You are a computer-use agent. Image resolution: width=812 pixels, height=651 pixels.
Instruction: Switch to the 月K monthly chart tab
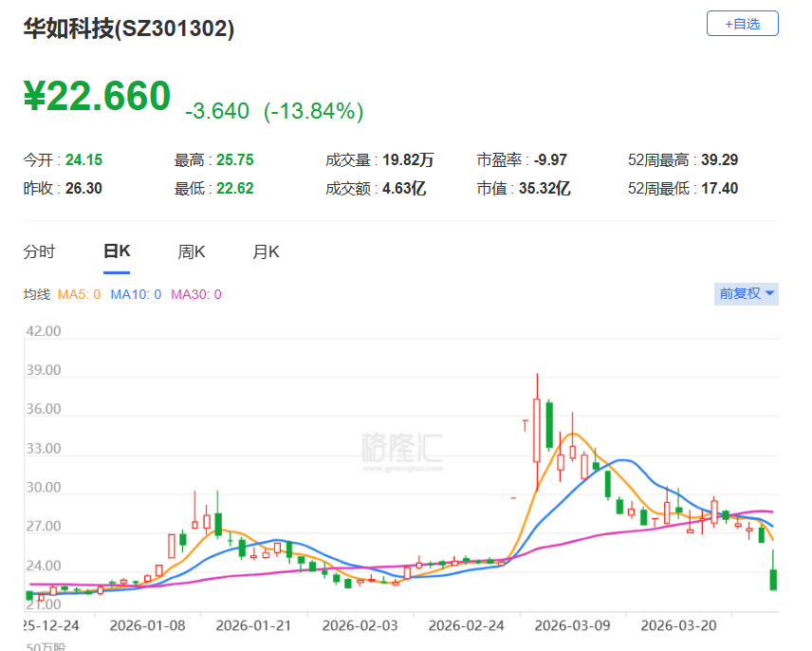point(266,251)
